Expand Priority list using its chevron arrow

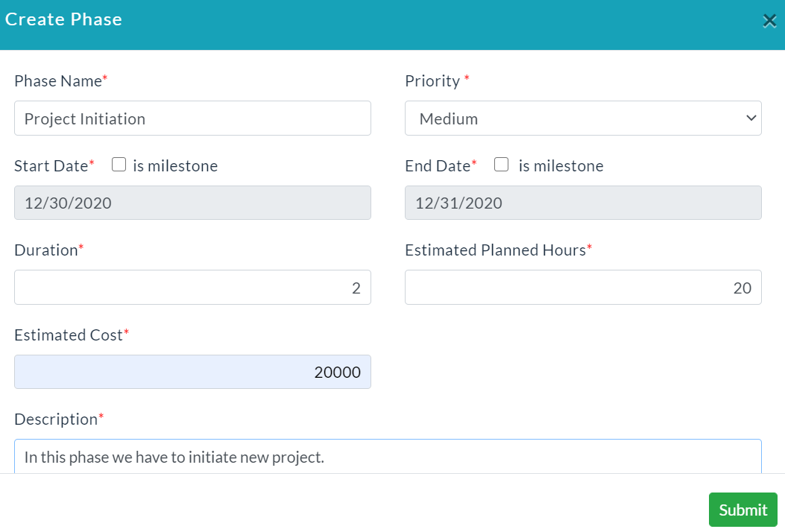pyautogui.click(x=751, y=118)
